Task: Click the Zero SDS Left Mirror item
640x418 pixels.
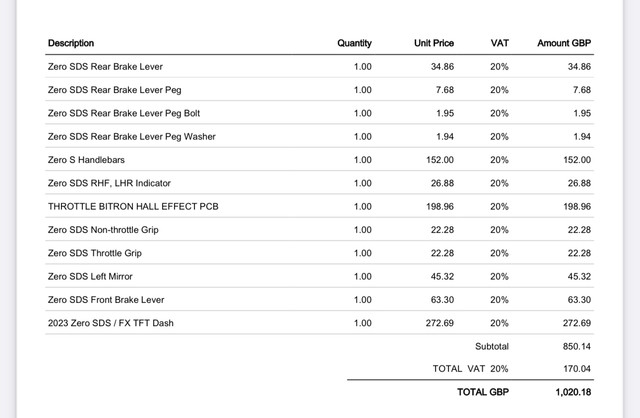Action: (x=90, y=276)
